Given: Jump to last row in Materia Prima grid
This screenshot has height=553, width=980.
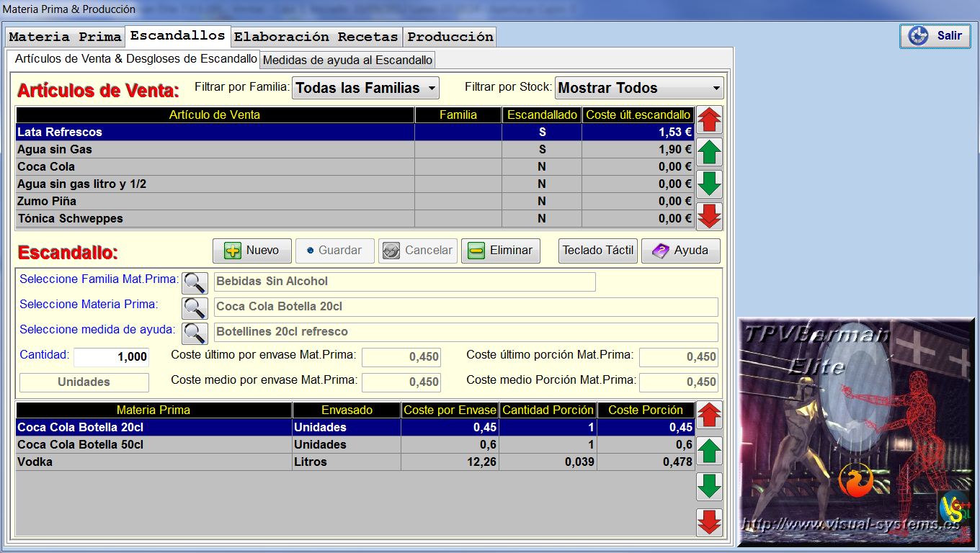Looking at the screenshot, I should point(710,523).
